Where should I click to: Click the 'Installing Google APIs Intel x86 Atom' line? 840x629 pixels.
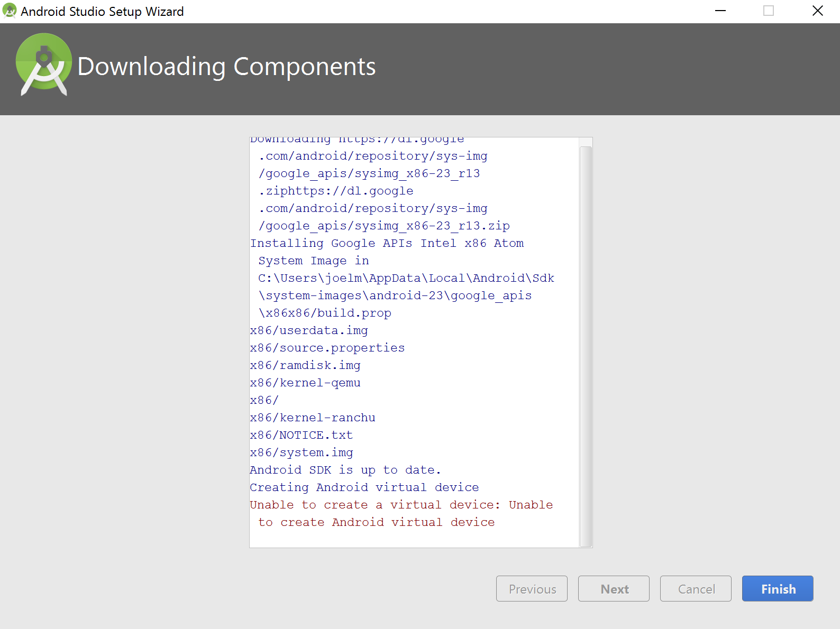point(387,243)
